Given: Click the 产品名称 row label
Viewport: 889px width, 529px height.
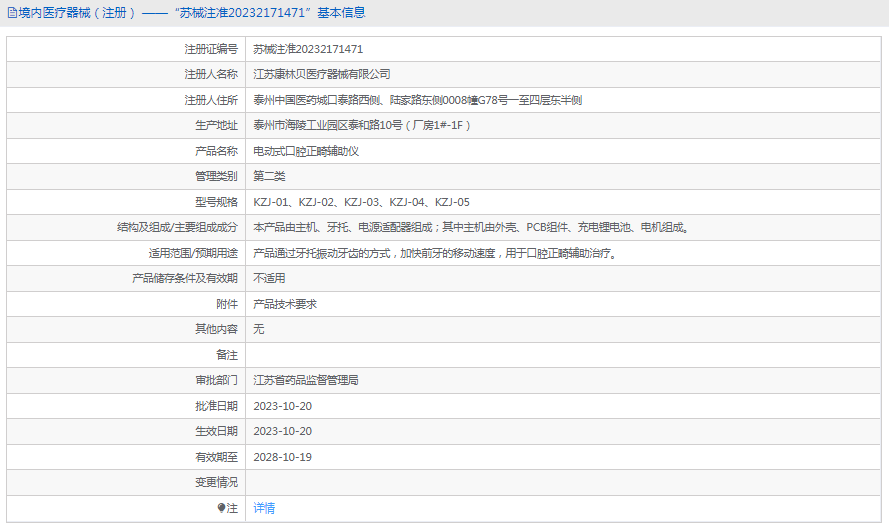Looking at the screenshot, I should (x=217, y=151).
